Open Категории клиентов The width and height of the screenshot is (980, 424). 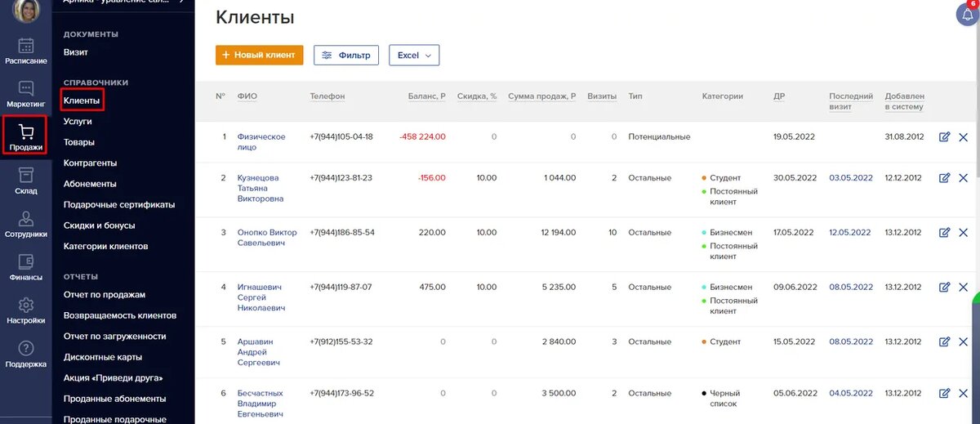pyautogui.click(x=106, y=247)
